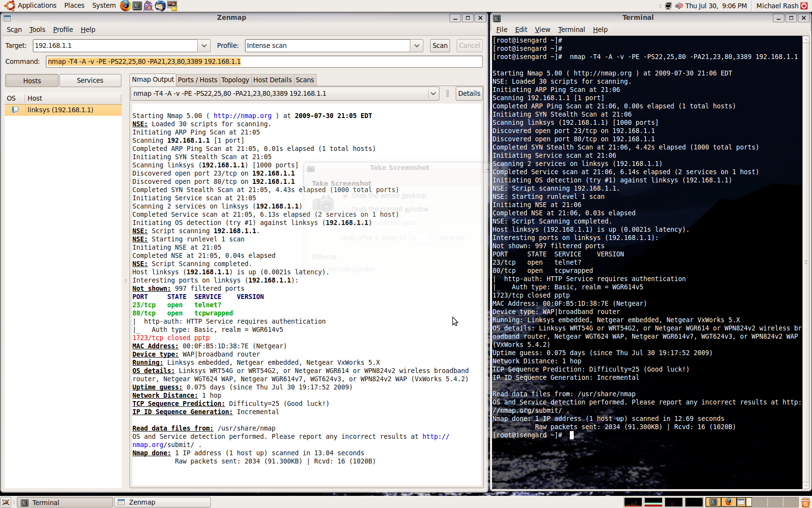Viewport: 812px width, 508px height.
Task: Open the Topology tab
Action: tap(235, 80)
